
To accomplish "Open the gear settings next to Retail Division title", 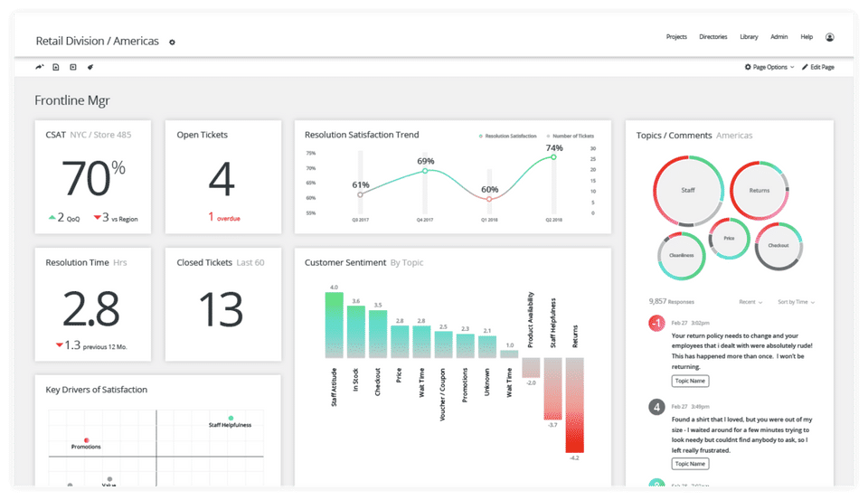I will tap(172, 42).
